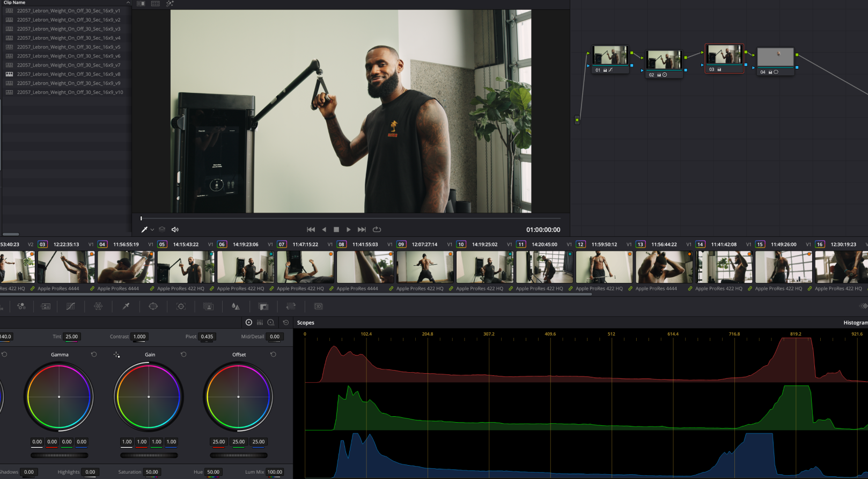Image resolution: width=868 pixels, height=479 pixels.
Task: Select node 03 in node editor
Action: (724, 59)
